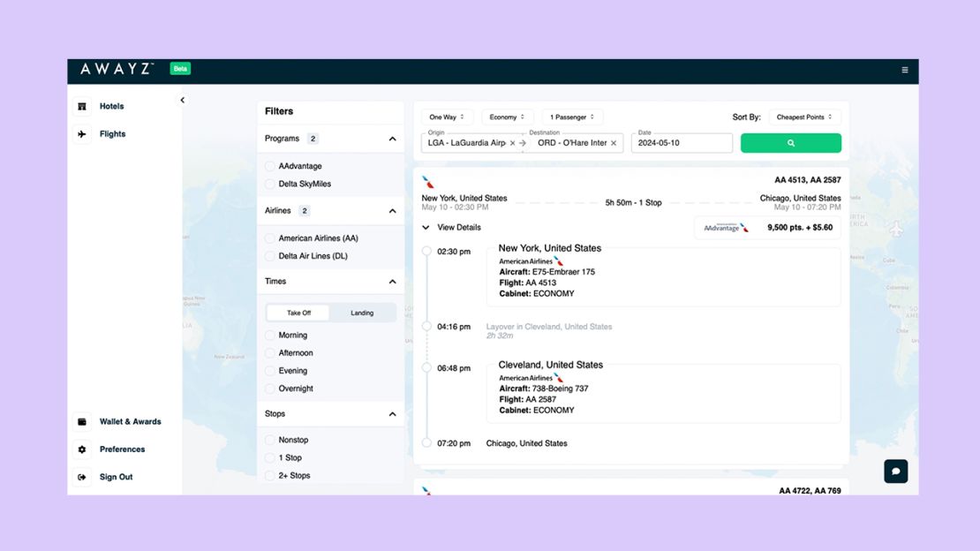Click the 02:30 pm departure time

(x=454, y=252)
